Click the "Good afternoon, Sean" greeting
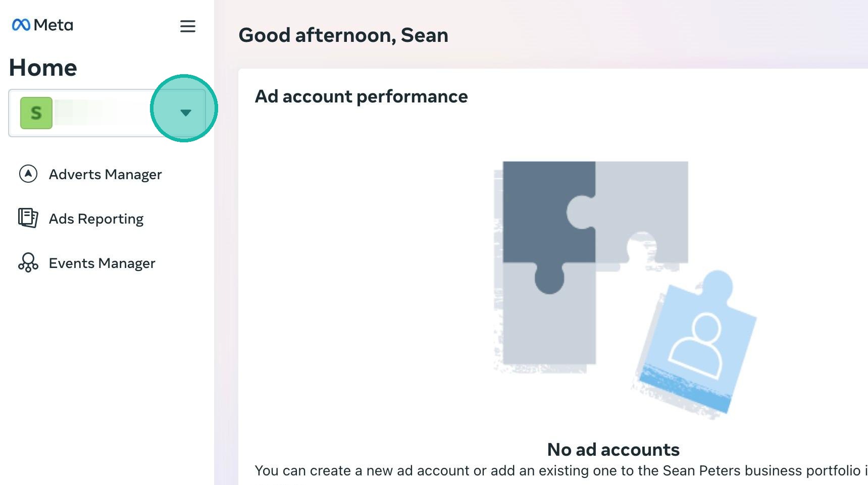Image resolution: width=868 pixels, height=485 pixels. 343,35
